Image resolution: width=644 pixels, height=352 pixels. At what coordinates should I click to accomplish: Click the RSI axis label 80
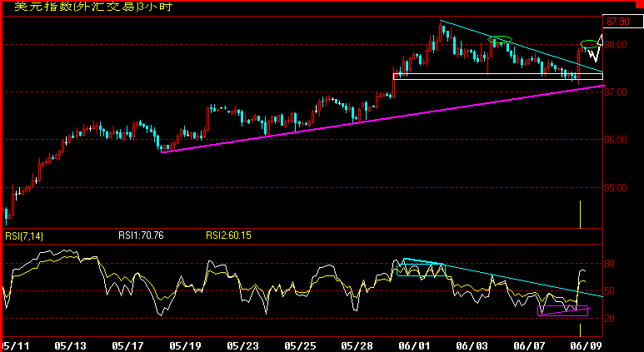tap(610, 264)
